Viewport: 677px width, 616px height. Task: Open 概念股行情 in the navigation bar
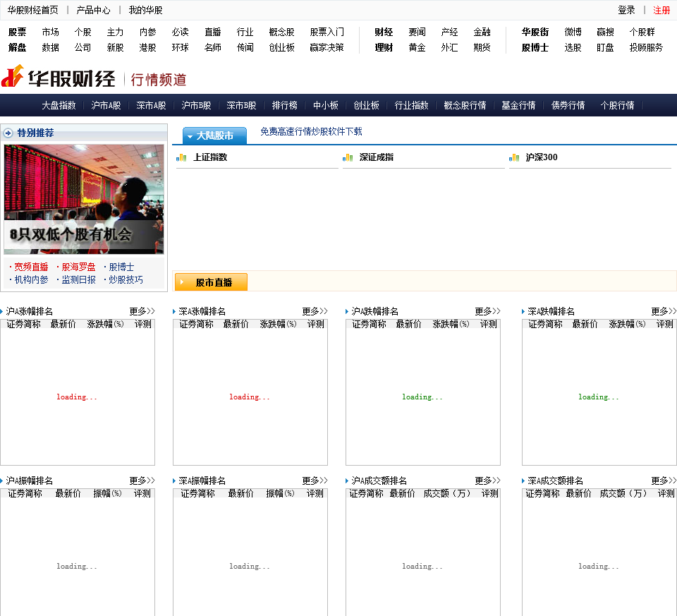point(465,105)
